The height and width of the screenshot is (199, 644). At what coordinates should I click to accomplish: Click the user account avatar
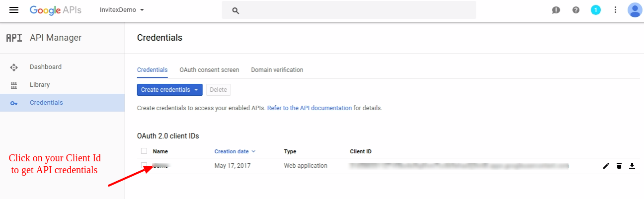click(x=635, y=10)
